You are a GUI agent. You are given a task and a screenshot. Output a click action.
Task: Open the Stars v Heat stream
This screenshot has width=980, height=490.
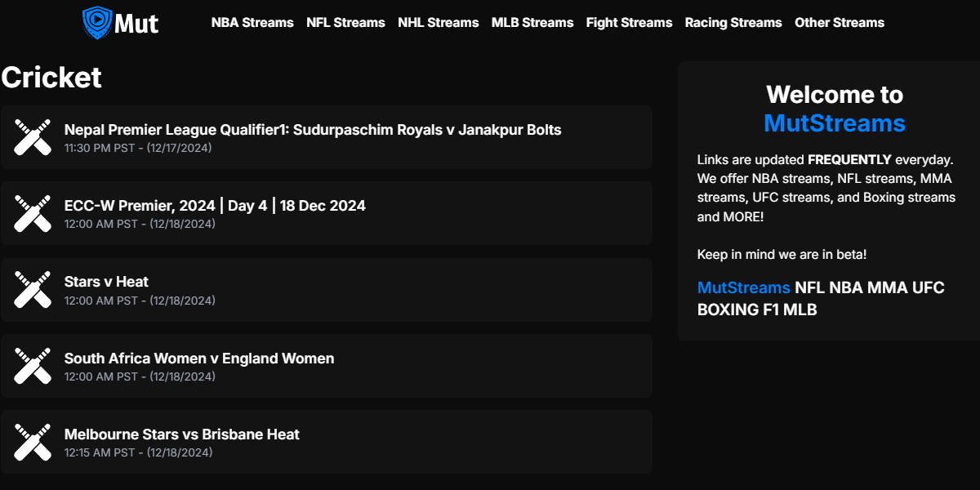pyautogui.click(x=106, y=282)
